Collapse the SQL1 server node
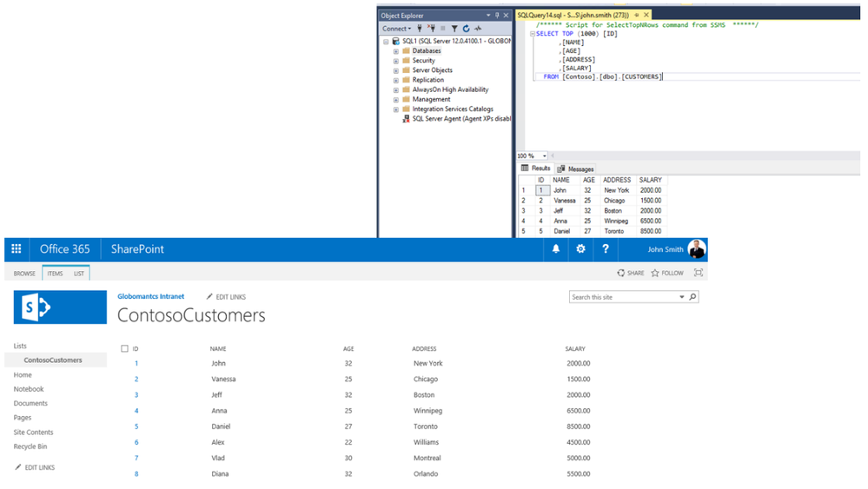Viewport: 868px width, 489px height. 386,42
